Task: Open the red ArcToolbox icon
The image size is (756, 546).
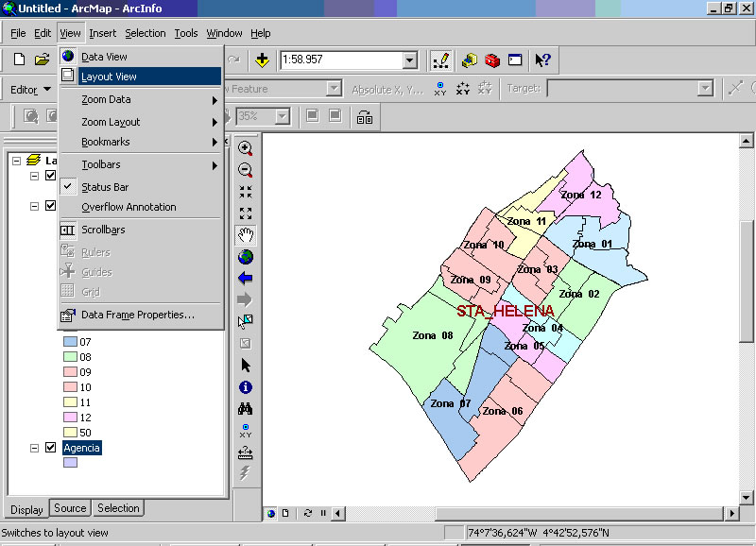Action: click(491, 60)
